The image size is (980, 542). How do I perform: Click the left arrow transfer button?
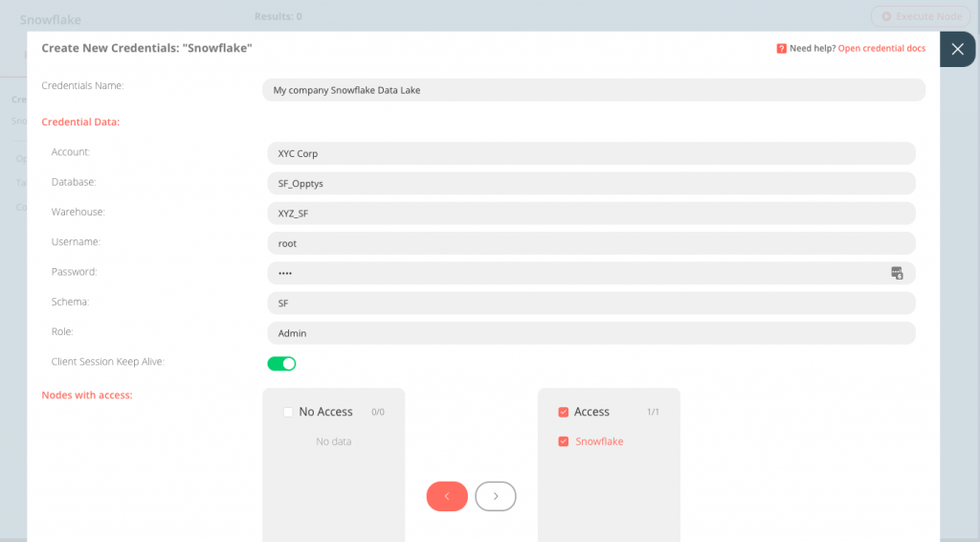447,496
